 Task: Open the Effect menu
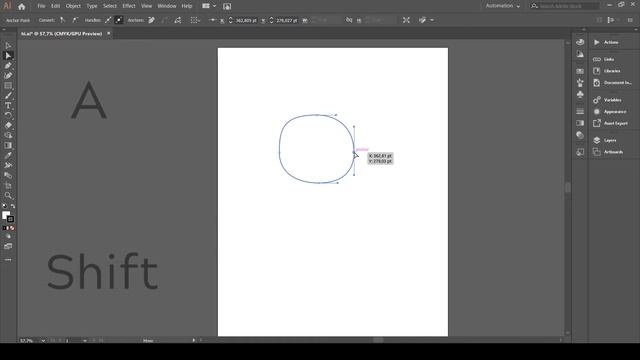point(129,6)
